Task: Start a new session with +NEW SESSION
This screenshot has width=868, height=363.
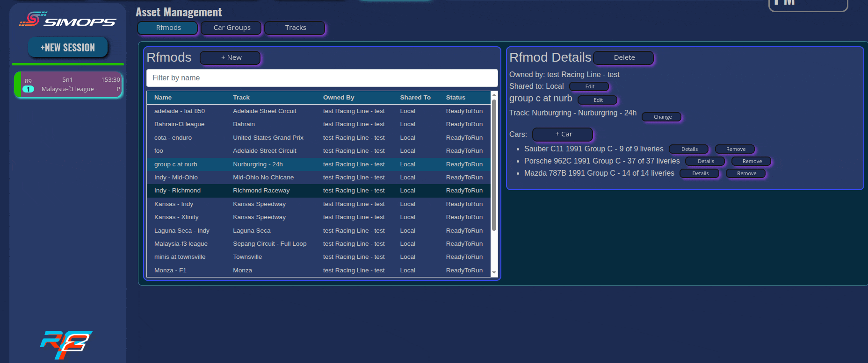Action: [x=68, y=47]
